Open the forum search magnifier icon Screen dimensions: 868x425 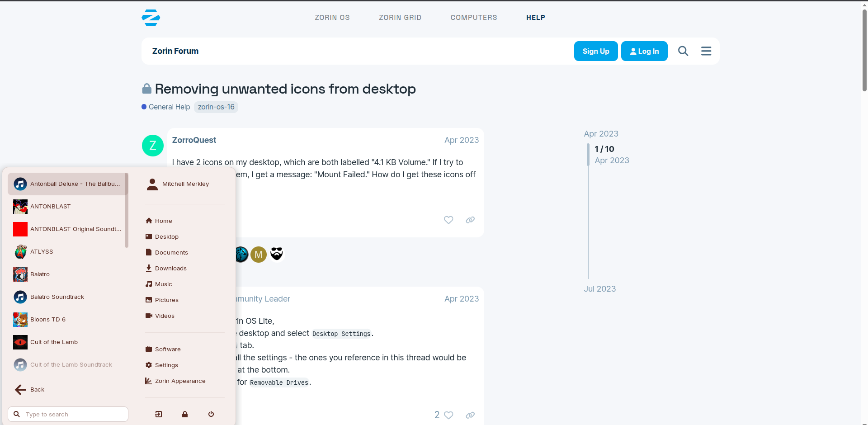683,51
